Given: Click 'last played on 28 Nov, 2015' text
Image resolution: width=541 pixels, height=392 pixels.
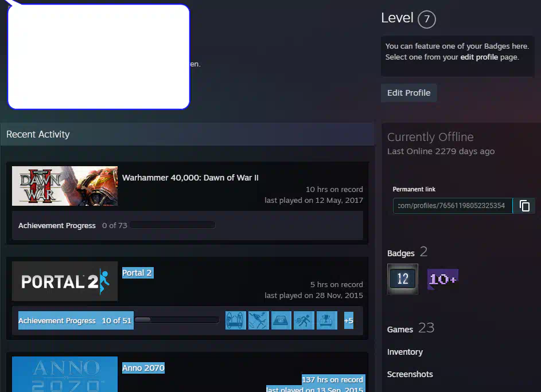Looking at the screenshot, I should click(x=314, y=296).
